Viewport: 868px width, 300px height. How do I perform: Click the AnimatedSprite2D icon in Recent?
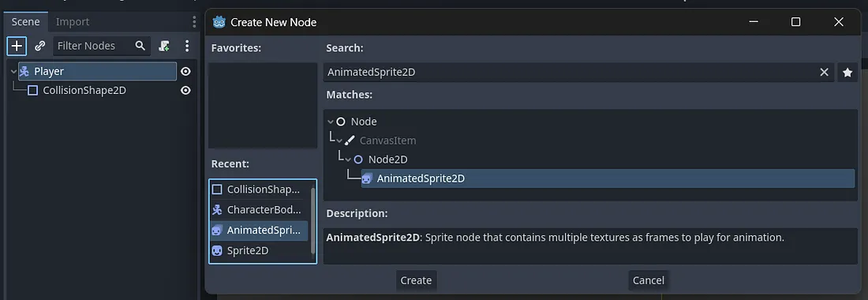point(217,231)
